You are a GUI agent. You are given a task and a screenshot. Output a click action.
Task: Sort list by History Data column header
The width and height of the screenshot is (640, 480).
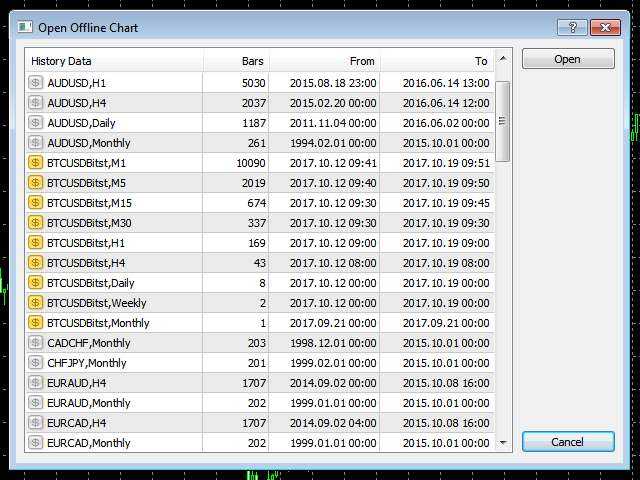(x=113, y=61)
